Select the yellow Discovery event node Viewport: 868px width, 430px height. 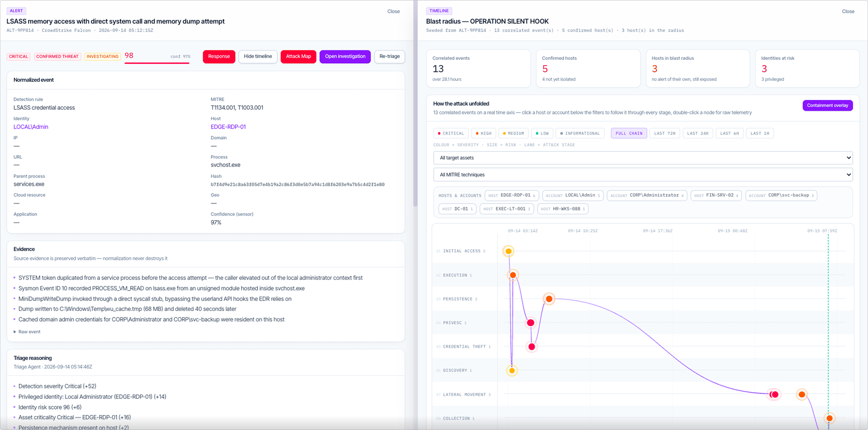512,371
